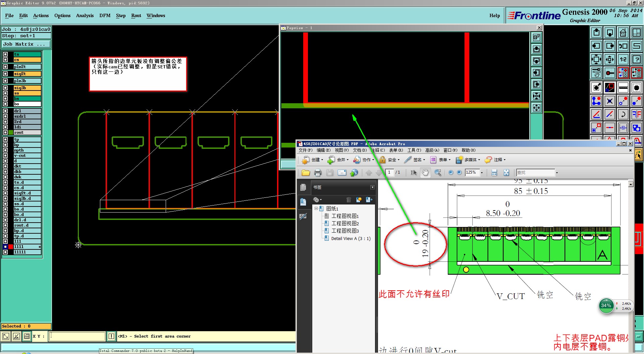Viewport: 644px width, 354px height.
Task: Select the mirror feature F icon
Action: click(637, 114)
